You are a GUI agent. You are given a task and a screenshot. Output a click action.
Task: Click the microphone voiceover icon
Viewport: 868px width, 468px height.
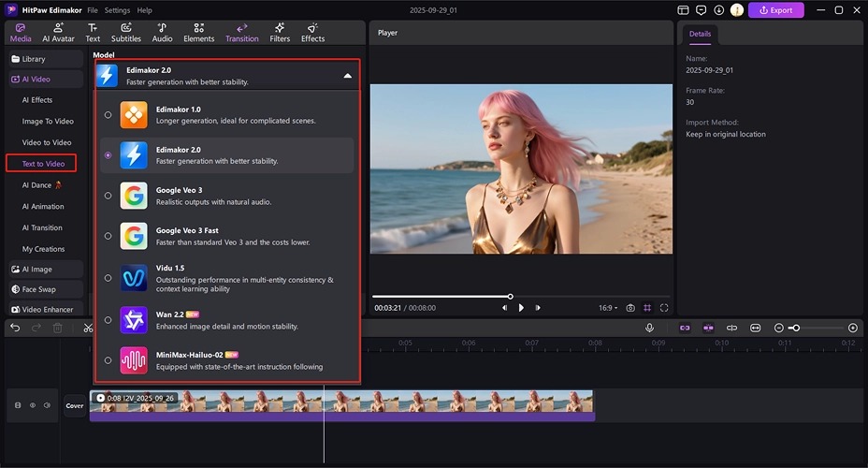[649, 328]
